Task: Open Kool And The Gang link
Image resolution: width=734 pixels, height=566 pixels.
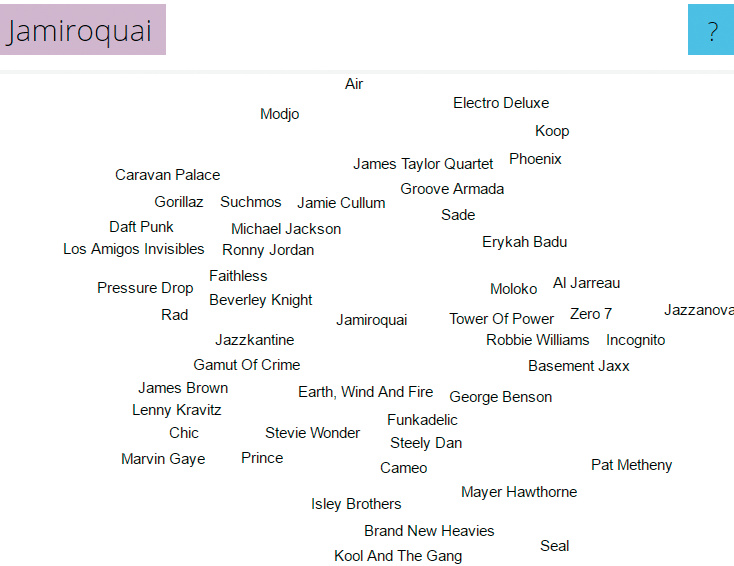Action: (398, 556)
